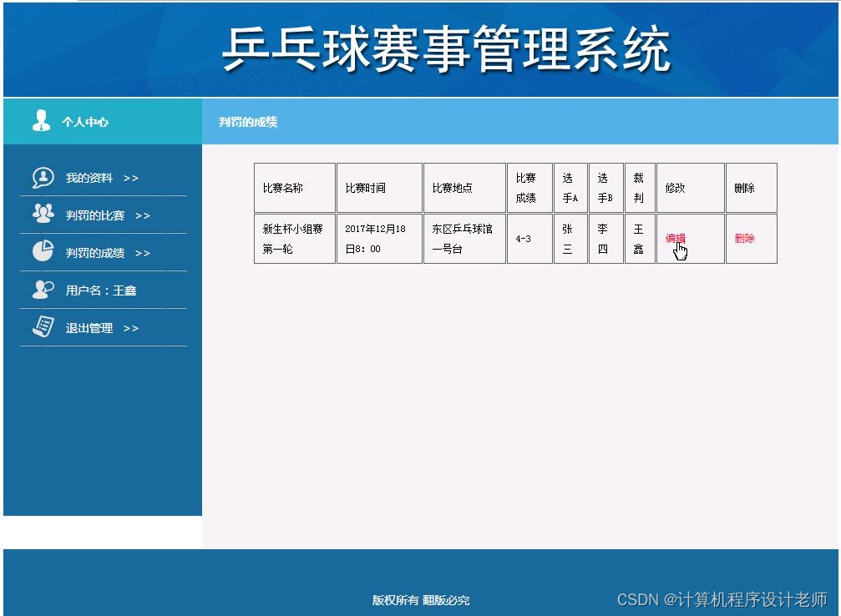This screenshot has width=841, height=616.
Task: Click the 乒乓球赛事管理系统 banner title
Action: point(446,49)
